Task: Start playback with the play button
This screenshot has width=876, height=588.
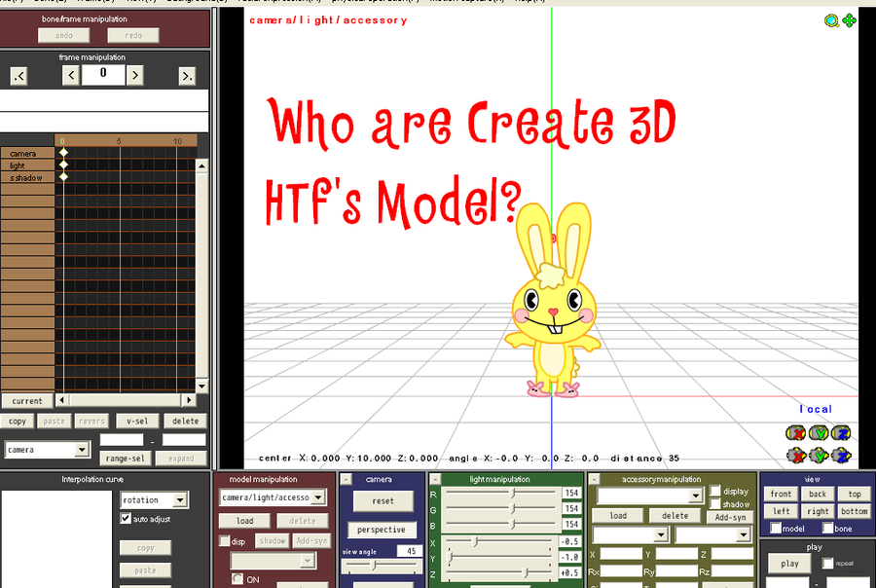Action: pos(789,564)
